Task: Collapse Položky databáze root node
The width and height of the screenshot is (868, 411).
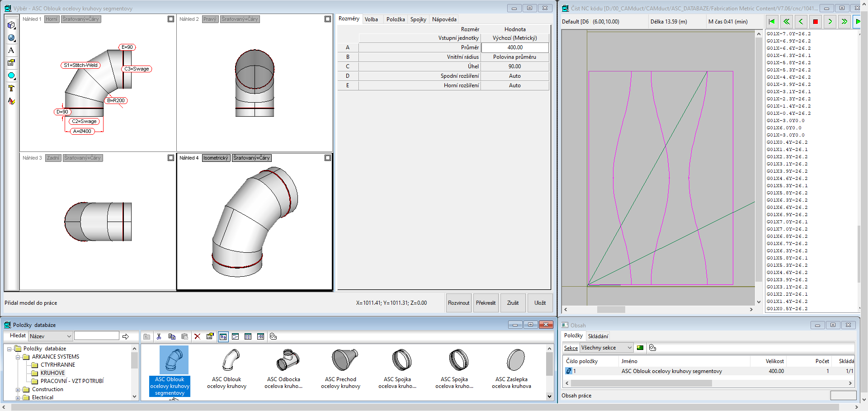Action: pos(9,349)
